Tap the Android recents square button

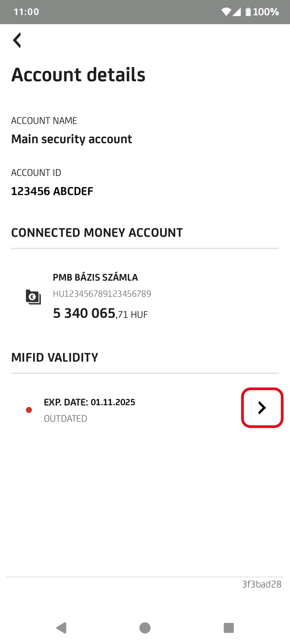point(229,628)
